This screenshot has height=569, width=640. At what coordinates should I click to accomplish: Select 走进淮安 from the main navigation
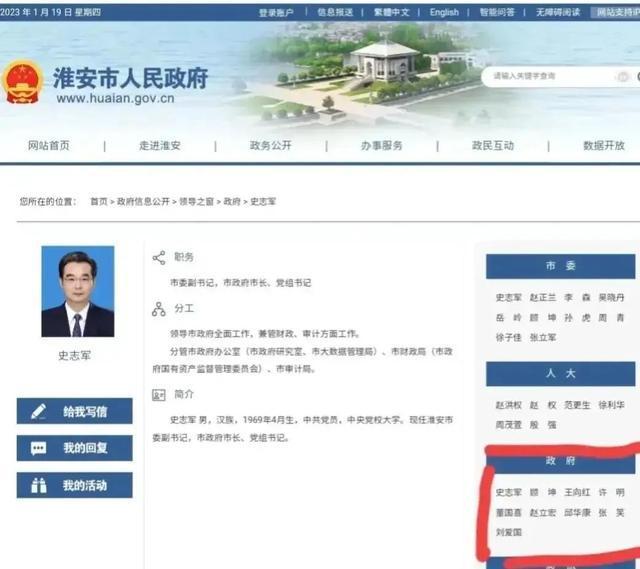[x=160, y=146]
